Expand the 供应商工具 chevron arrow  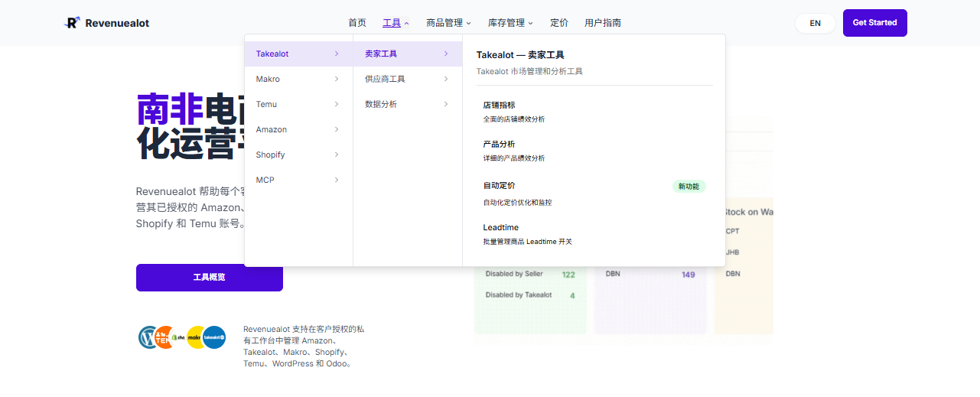pyautogui.click(x=446, y=79)
